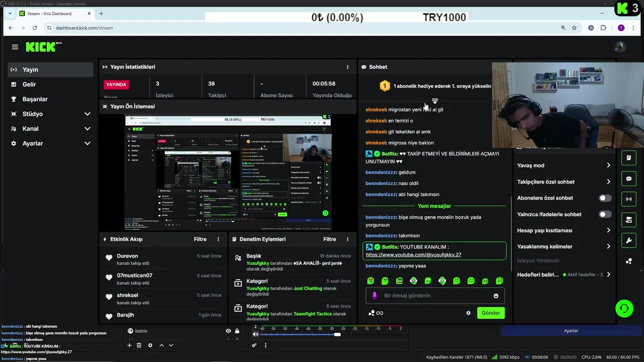
Task: Delete selected OBS source with trash icon
Action: tap(139, 345)
